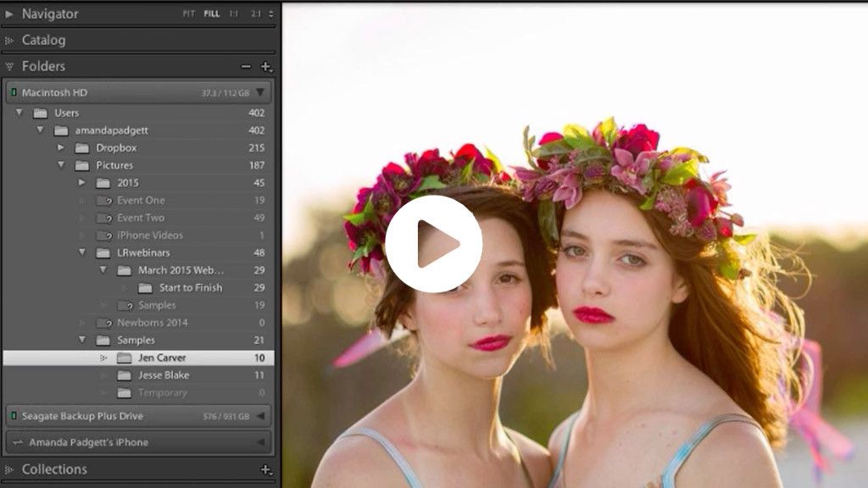Select the Pictures folder
Viewport: 868px width, 488px height.
pyautogui.click(x=138, y=165)
